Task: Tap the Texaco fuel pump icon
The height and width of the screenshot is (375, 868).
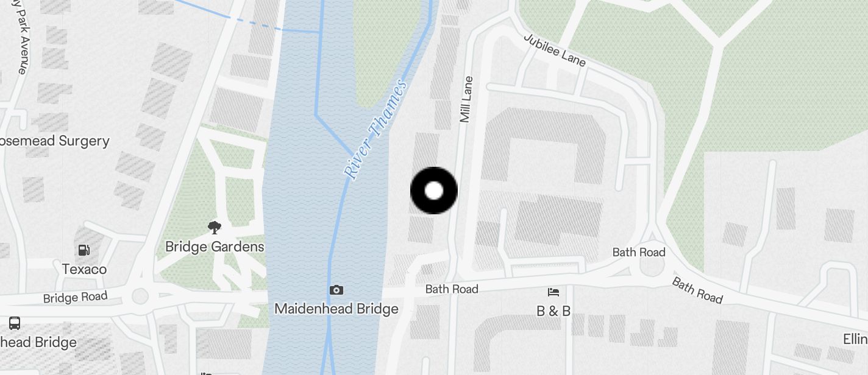Action: point(84,250)
